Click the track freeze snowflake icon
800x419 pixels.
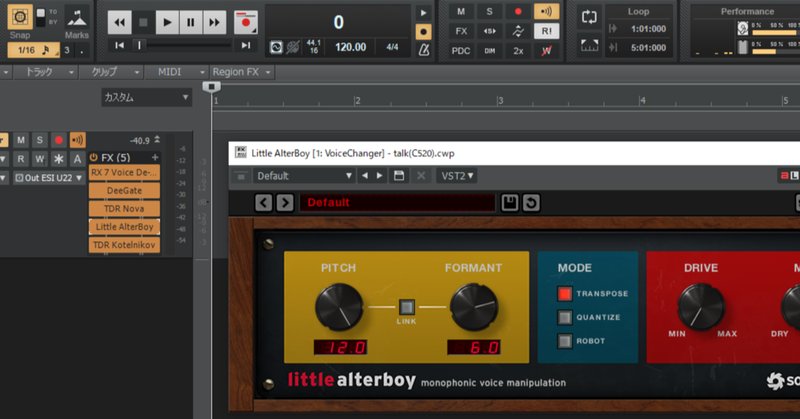pos(59,159)
